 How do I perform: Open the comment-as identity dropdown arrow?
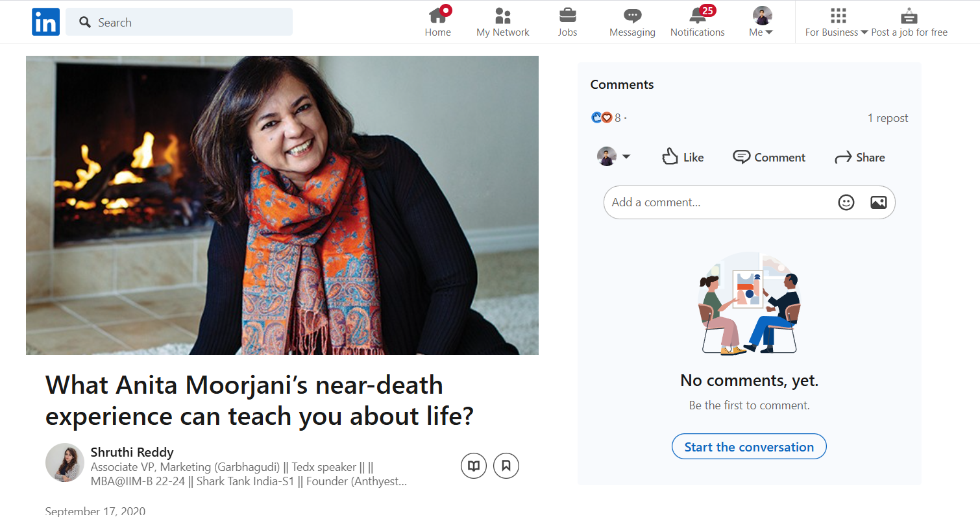point(626,157)
